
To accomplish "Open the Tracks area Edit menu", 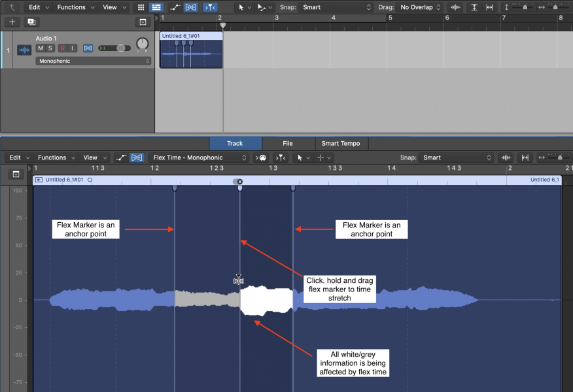I will coord(39,7).
